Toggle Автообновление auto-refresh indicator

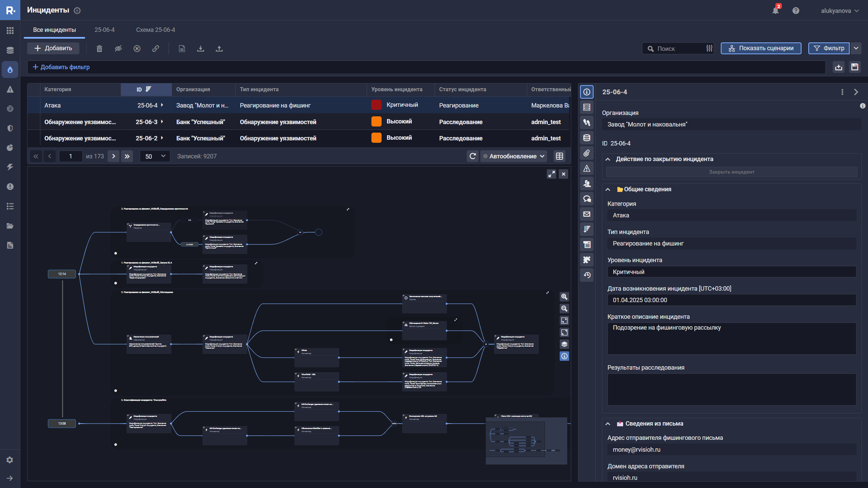point(485,156)
